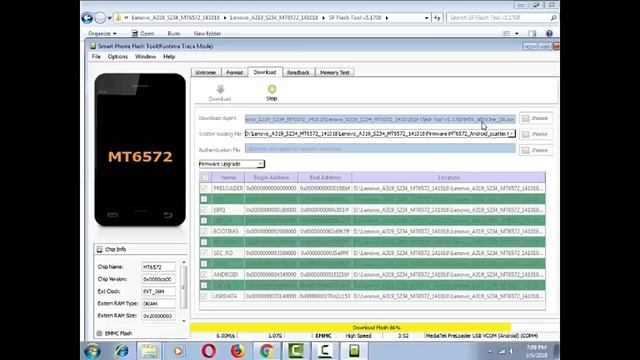
Task: Toggle the BOOTIMG row checkbox
Action: point(204,231)
